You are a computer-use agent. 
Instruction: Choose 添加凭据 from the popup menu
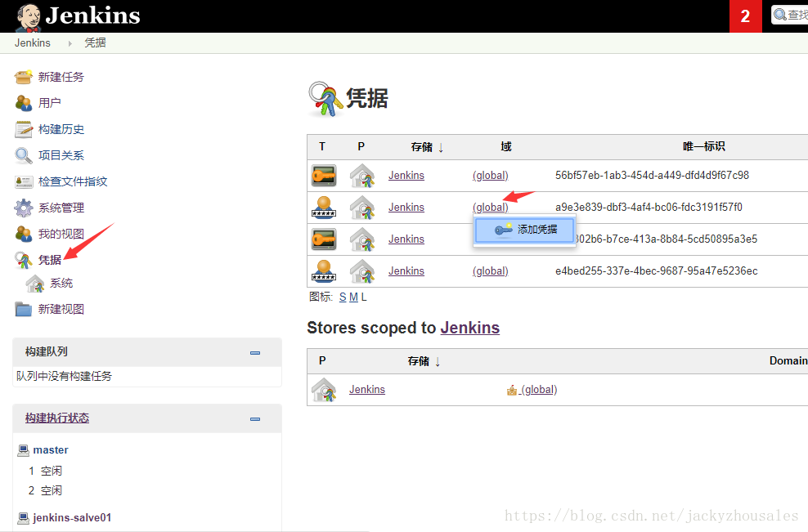(524, 230)
